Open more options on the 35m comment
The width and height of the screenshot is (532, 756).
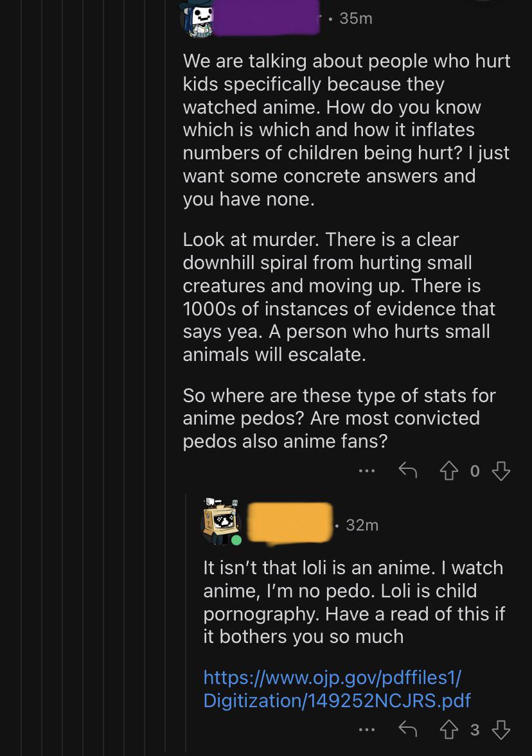(x=367, y=471)
